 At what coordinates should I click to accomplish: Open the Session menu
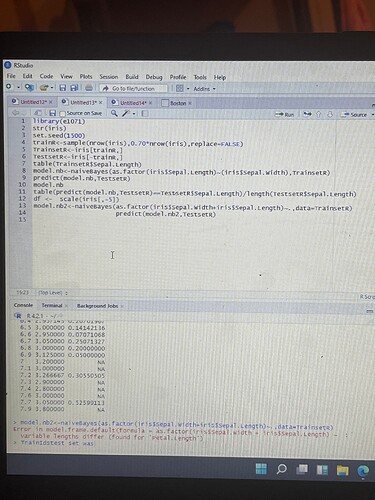click(109, 77)
